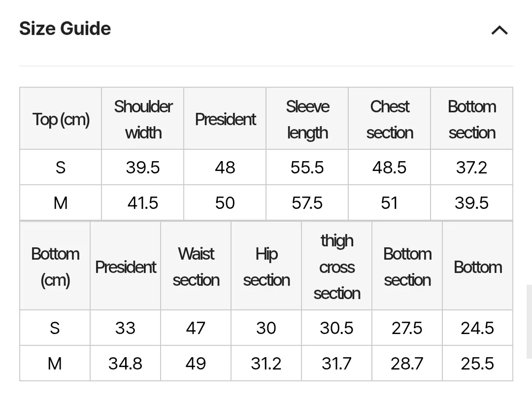Image resolution: width=532 pixels, height=402 pixels.
Task: Click the Top (cm) header cell
Action: point(61,119)
